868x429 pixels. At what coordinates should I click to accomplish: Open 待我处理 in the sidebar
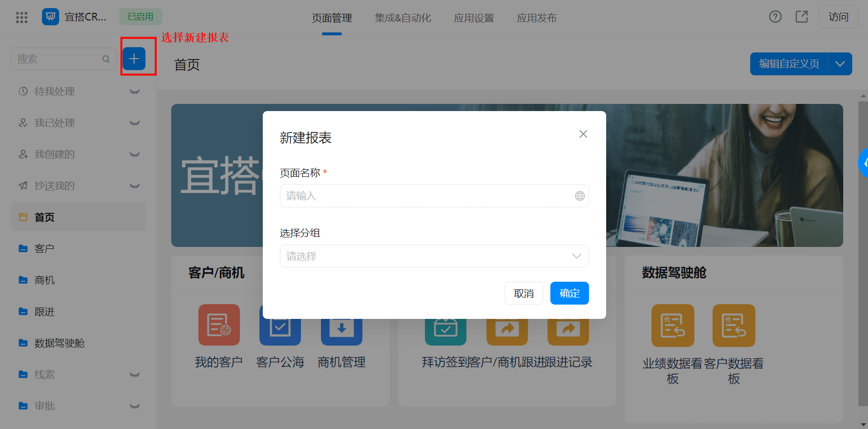pos(78,92)
